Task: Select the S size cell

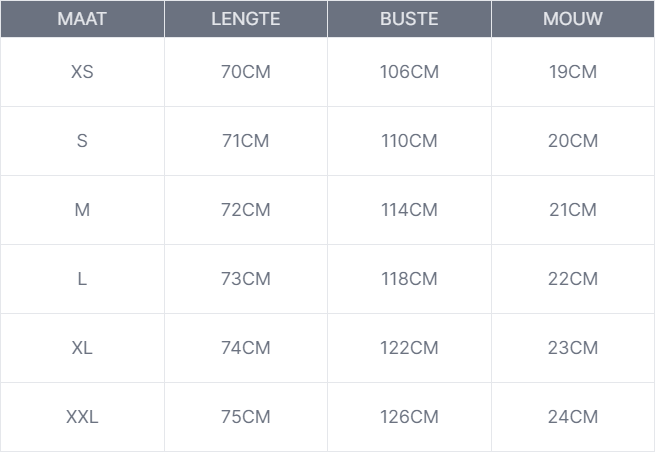Action: tap(82, 141)
